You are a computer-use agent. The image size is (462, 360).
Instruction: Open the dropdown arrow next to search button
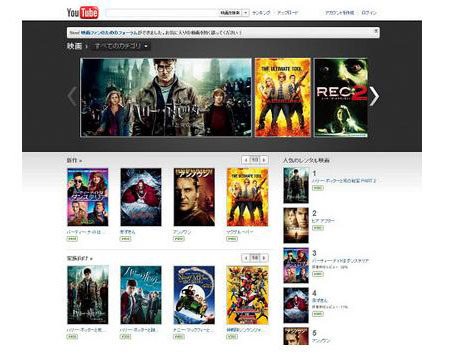pyautogui.click(x=246, y=13)
